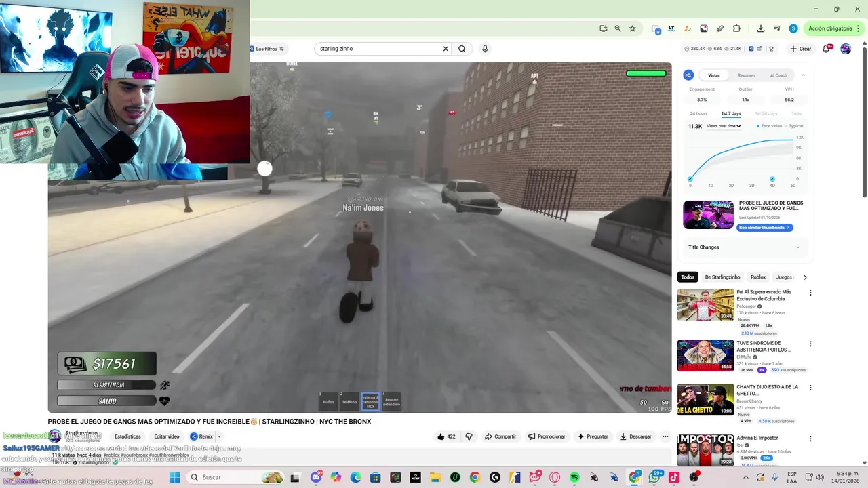
Task: Select the 'De Starlingzinho' filter chip
Action: [722, 277]
